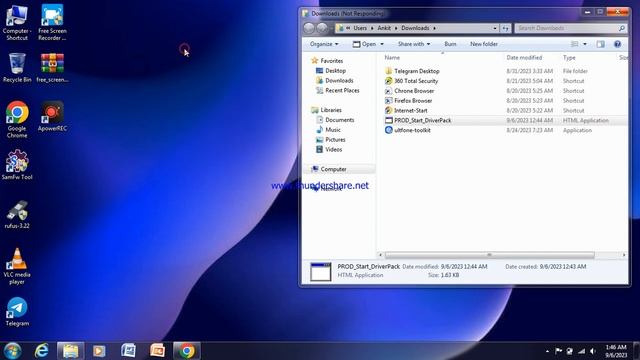The height and width of the screenshot is (360, 640).
Task: Launch Internet Explorer from the taskbar
Action: click(41, 351)
